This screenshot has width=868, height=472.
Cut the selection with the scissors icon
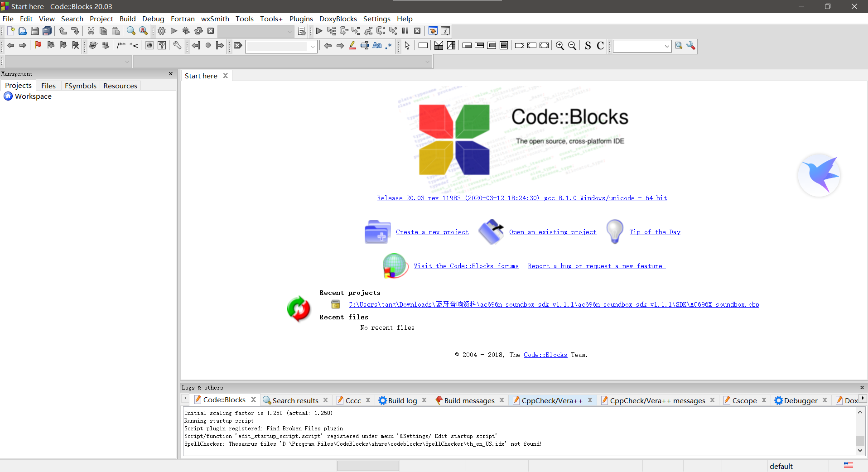(x=91, y=31)
